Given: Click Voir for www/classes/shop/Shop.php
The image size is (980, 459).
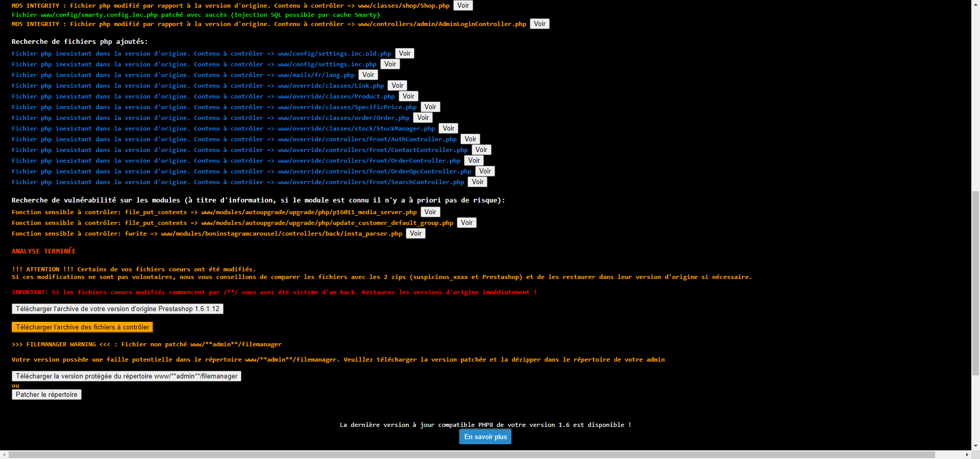Looking at the screenshot, I should click(x=463, y=6).
